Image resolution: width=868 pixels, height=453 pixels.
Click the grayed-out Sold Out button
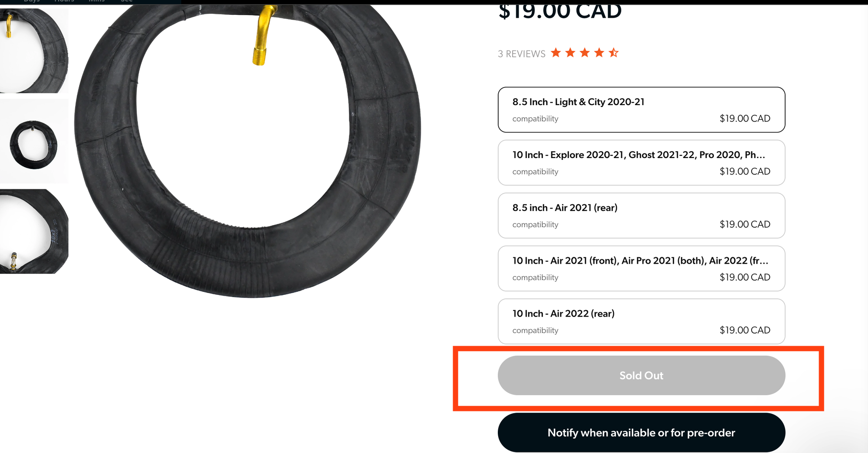(641, 375)
